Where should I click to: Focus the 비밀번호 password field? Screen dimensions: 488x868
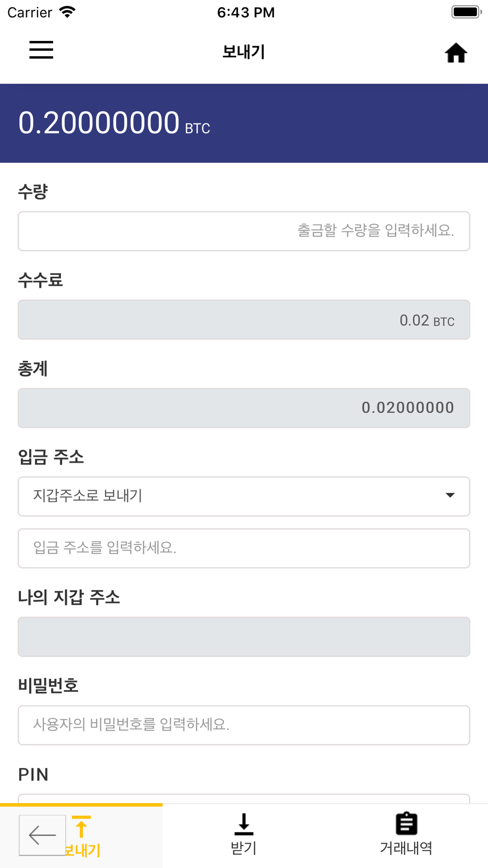[244, 724]
